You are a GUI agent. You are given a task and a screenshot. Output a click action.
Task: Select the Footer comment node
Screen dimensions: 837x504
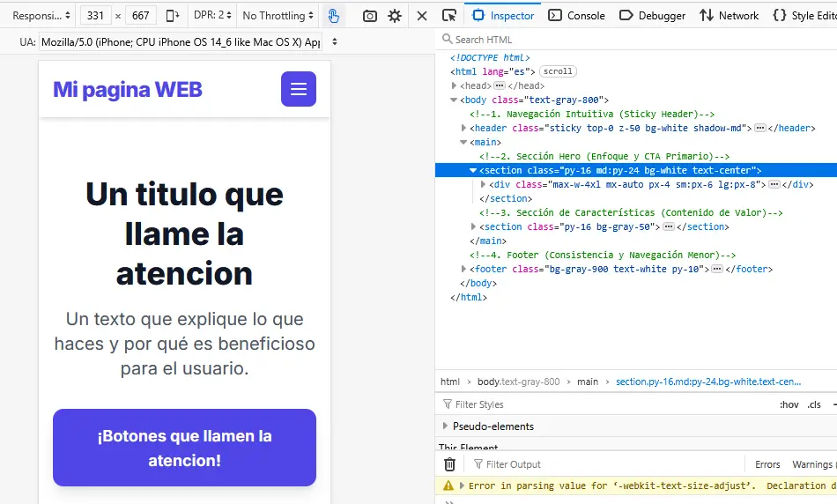click(603, 255)
